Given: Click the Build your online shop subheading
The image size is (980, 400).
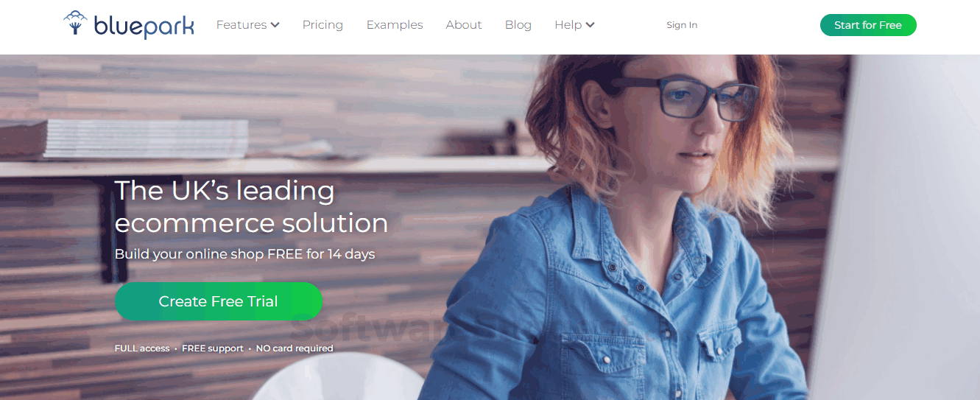Looking at the screenshot, I should pos(244,254).
